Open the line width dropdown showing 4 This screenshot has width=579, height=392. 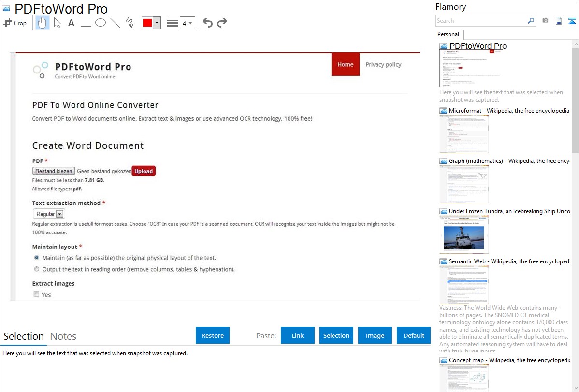[x=187, y=23]
